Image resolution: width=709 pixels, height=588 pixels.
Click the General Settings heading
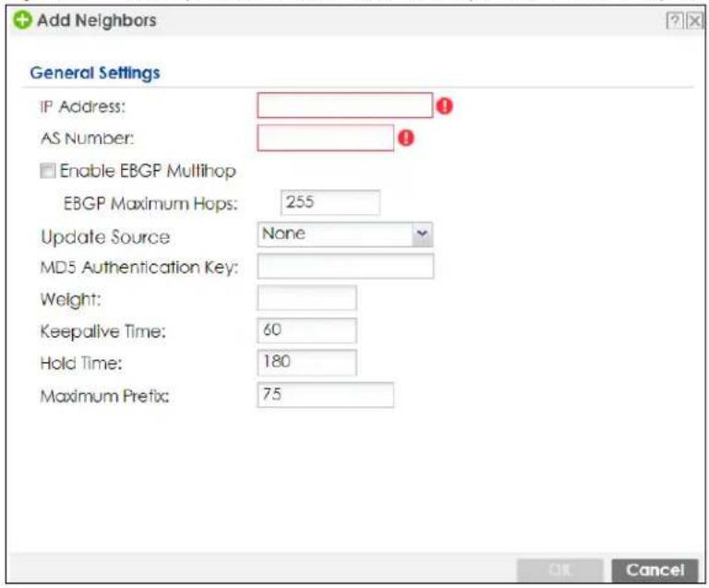coord(95,73)
